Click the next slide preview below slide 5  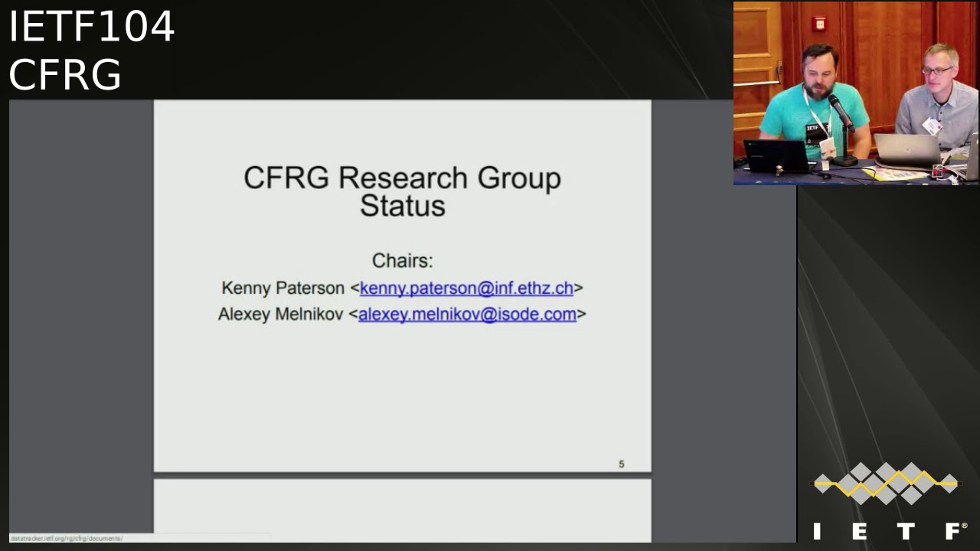pos(403,510)
